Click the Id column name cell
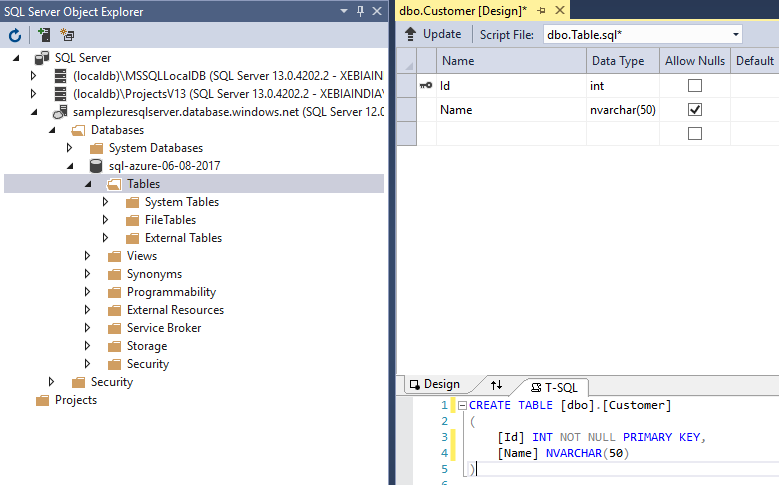The image size is (779, 485). (x=511, y=85)
